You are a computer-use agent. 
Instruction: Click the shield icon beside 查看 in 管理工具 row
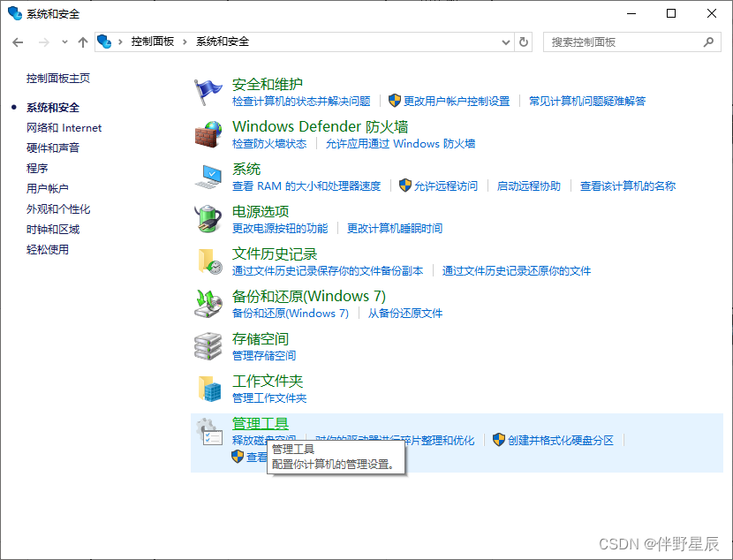[x=238, y=457]
